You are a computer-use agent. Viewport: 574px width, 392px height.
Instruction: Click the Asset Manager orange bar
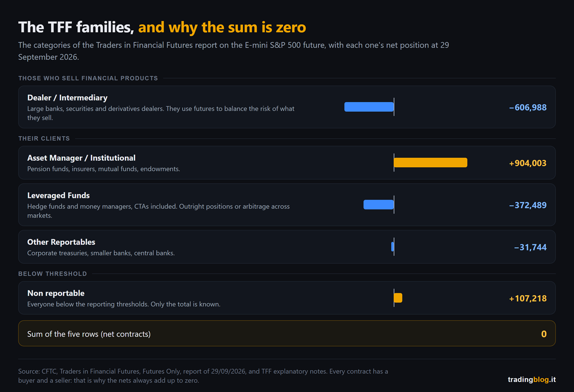coord(430,163)
